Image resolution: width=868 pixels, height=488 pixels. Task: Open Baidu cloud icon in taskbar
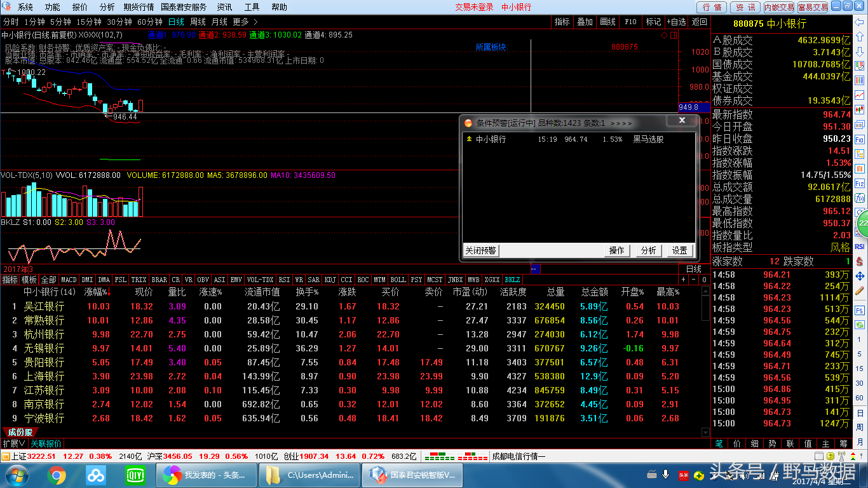tap(96, 475)
